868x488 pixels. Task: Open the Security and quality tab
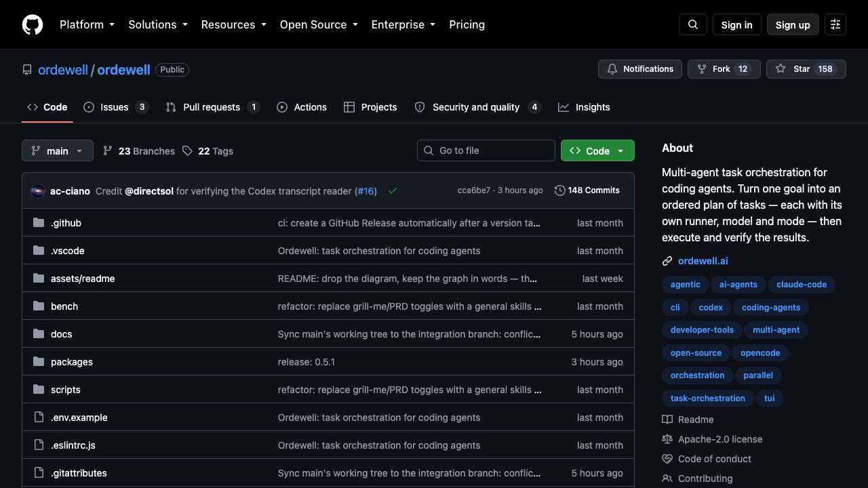click(478, 107)
